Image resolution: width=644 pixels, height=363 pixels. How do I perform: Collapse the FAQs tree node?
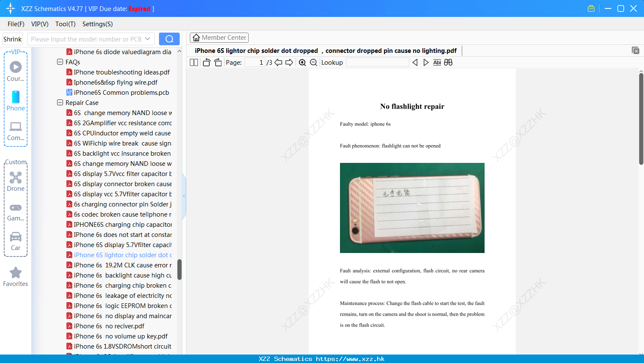point(60,62)
